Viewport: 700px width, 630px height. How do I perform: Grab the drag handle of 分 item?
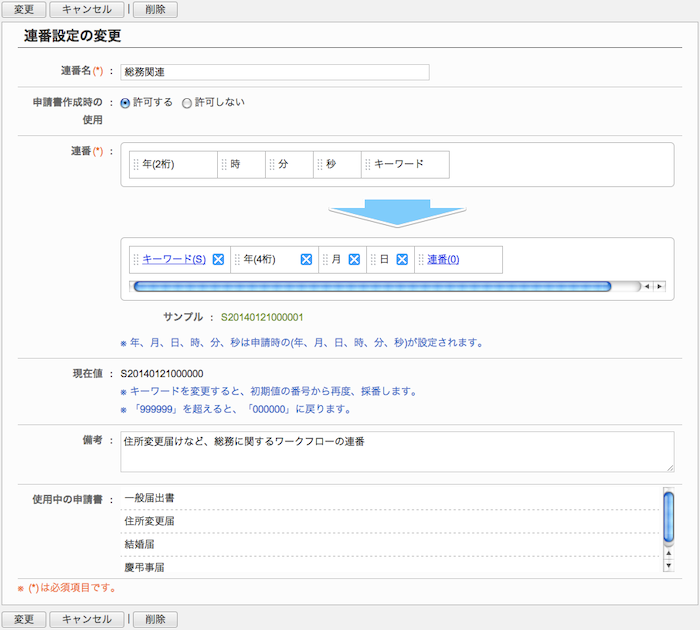272,164
